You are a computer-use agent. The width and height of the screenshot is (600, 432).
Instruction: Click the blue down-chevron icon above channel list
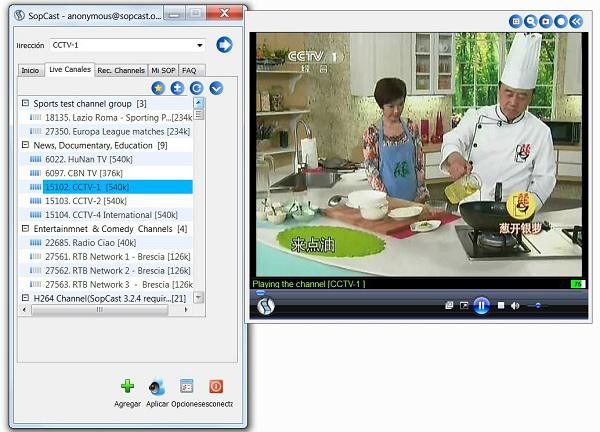click(x=216, y=88)
